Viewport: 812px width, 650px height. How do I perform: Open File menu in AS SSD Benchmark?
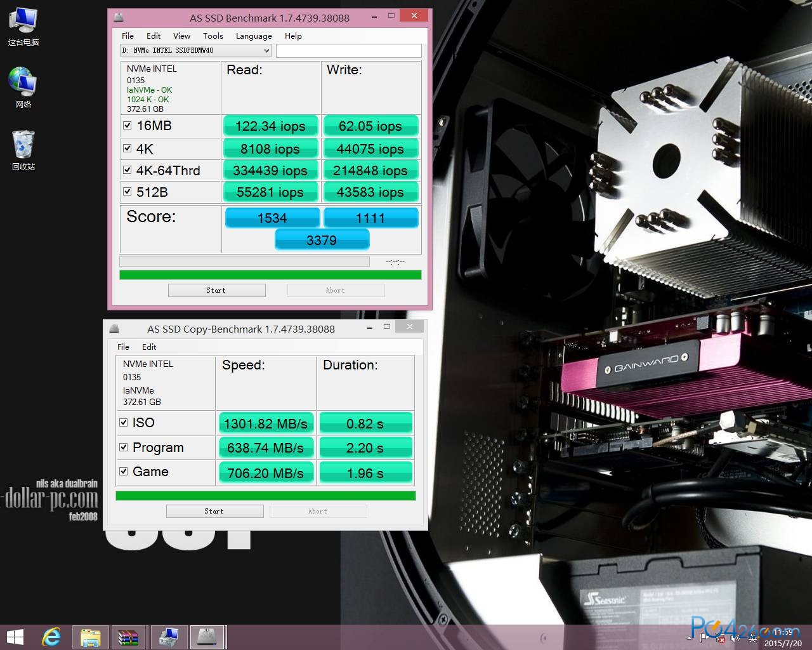coord(128,36)
